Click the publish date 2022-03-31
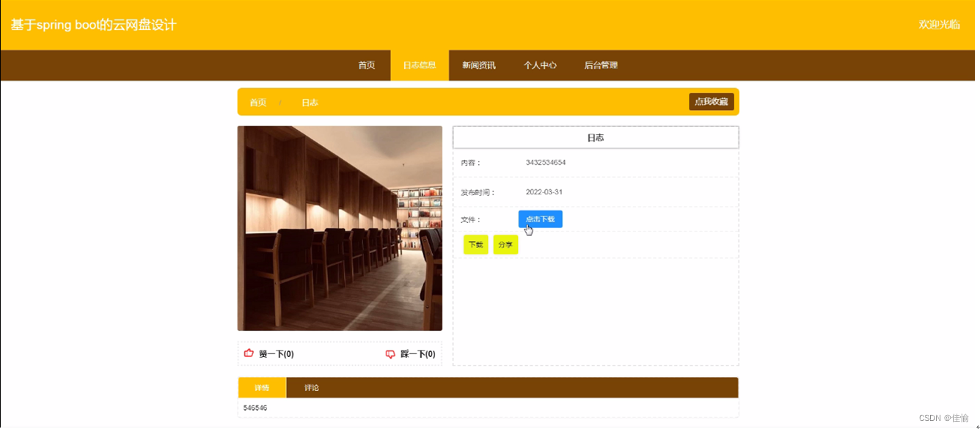Screen dimensions: 980x429 (544, 192)
